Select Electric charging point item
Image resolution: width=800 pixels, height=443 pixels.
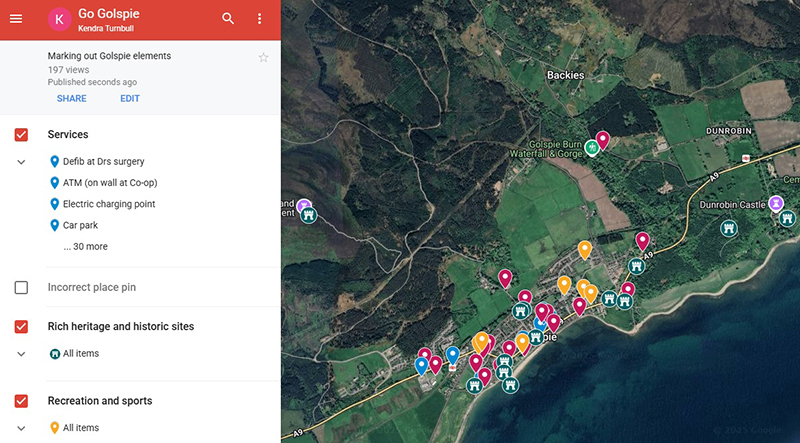[108, 204]
